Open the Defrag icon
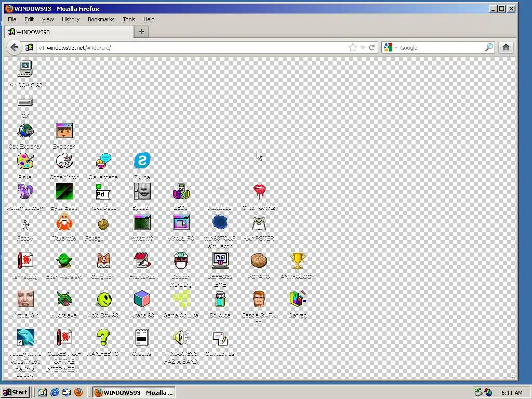The width and height of the screenshot is (532, 399). point(298,299)
